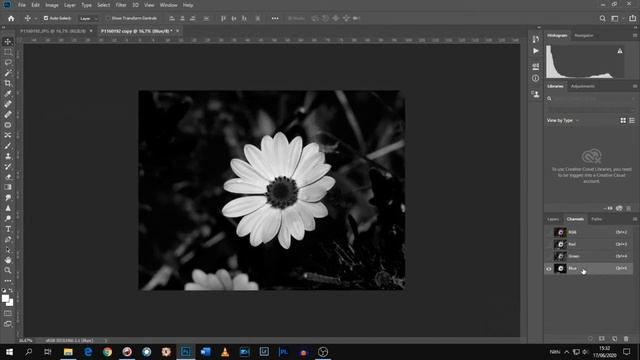
Task: Open the Auto-Select Layer dropdown
Action: click(x=88, y=18)
